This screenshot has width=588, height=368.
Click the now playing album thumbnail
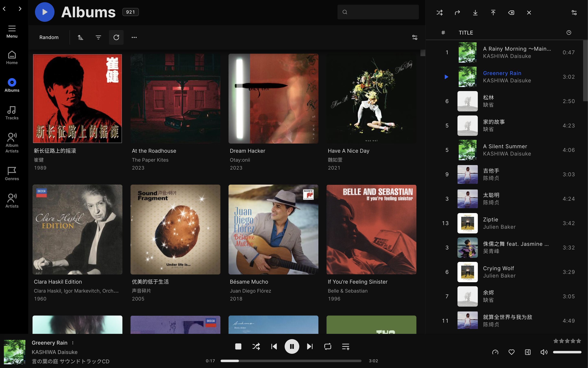click(15, 352)
